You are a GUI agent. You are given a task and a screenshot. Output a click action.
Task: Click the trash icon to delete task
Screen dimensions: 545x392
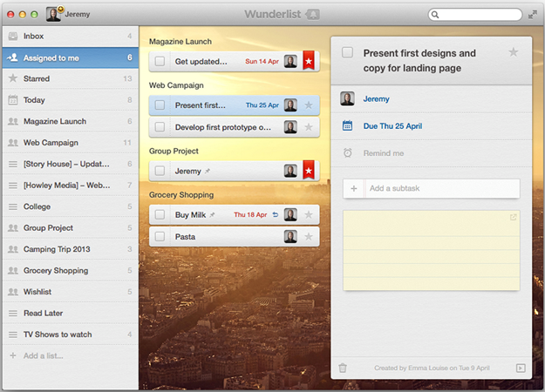click(x=343, y=368)
